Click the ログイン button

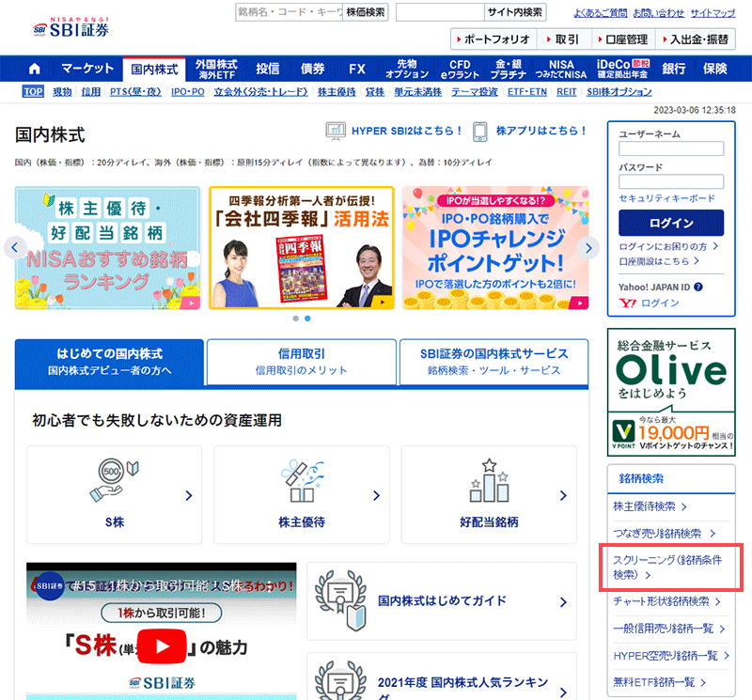(x=671, y=223)
